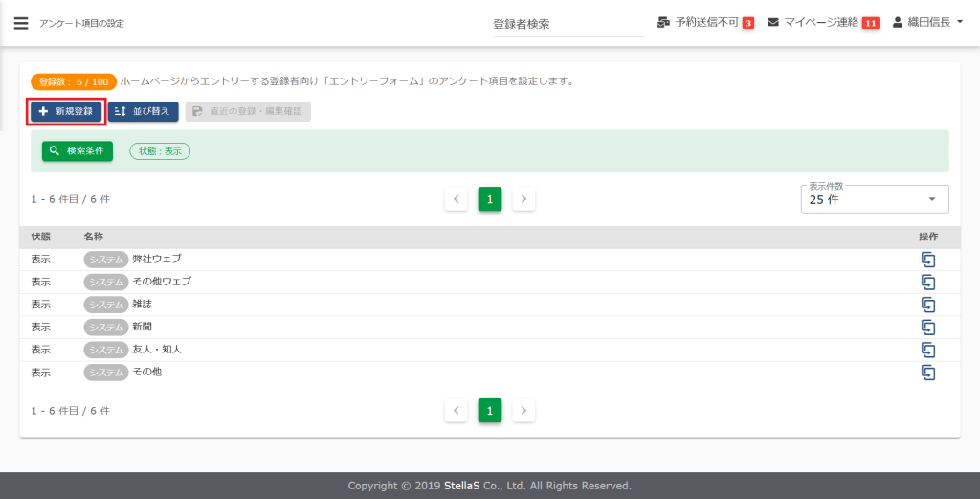980x499 pixels.
Task: Open the hamburger navigation menu
Action: click(21, 23)
